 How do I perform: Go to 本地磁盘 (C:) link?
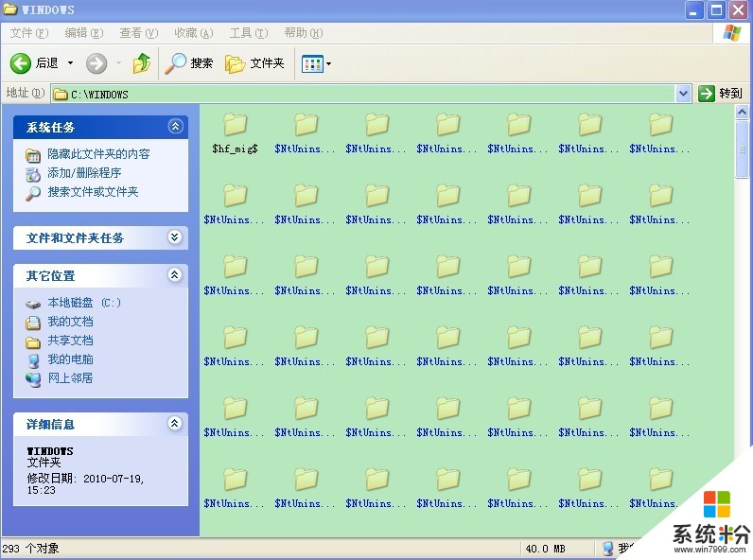pyautogui.click(x=84, y=303)
